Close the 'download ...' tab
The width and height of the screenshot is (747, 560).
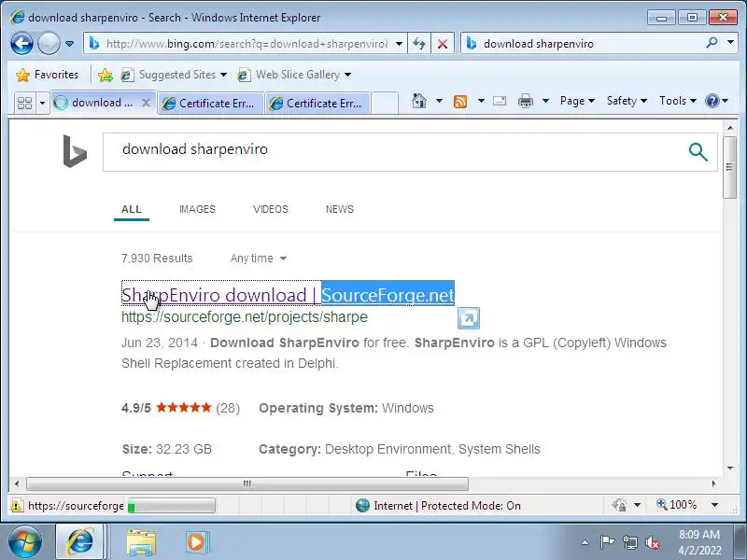tap(147, 103)
